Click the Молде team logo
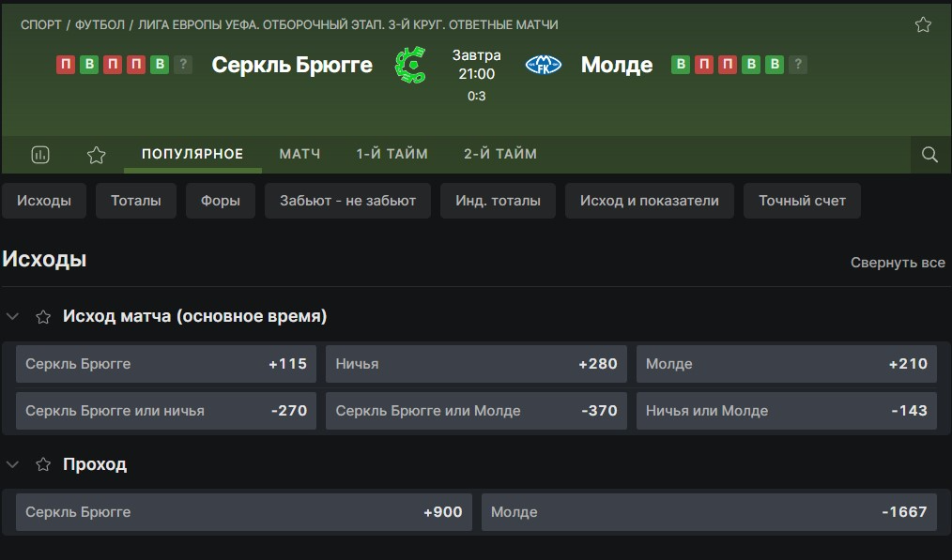The image size is (952, 560). pos(543,65)
